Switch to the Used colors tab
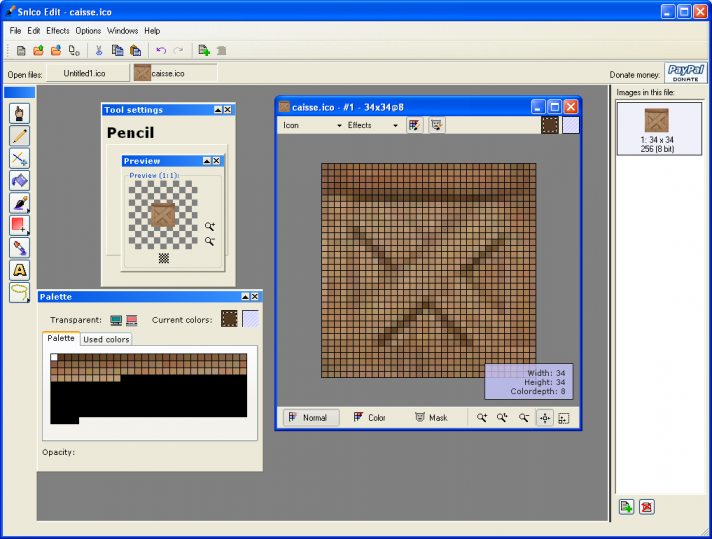712x539 pixels. coord(106,340)
